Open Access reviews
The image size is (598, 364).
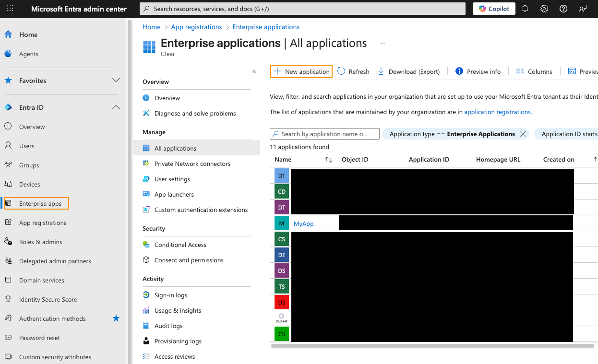[x=175, y=356]
